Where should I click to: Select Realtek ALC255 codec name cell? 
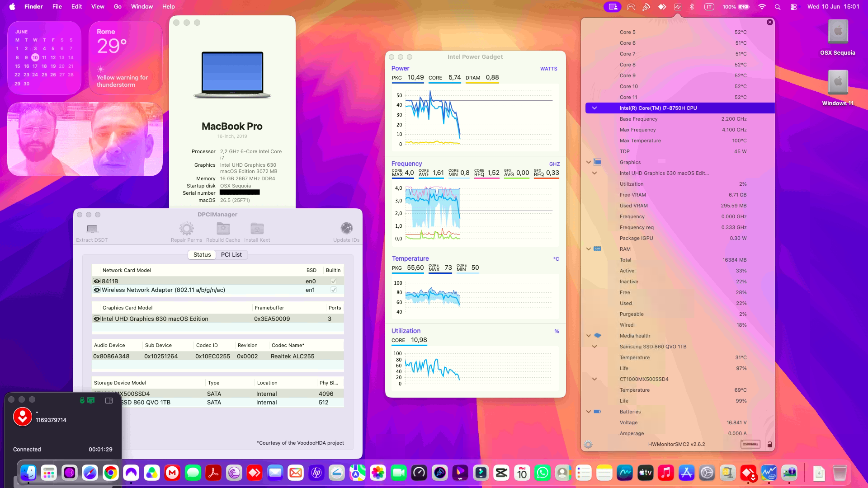click(x=292, y=357)
